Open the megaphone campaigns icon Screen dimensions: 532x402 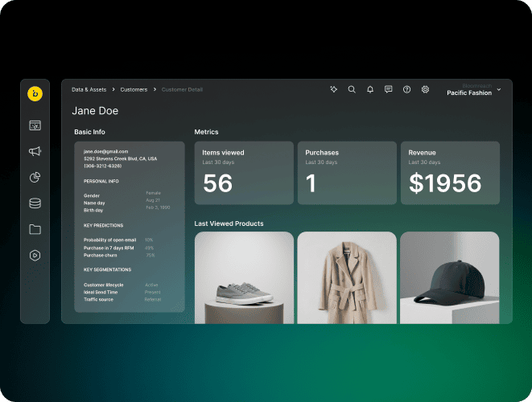[35, 151]
